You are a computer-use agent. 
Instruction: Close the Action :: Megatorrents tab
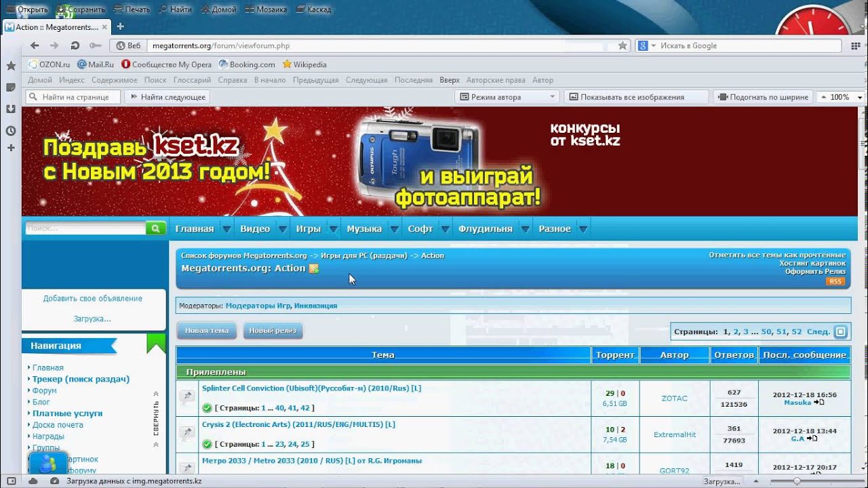click(x=105, y=27)
